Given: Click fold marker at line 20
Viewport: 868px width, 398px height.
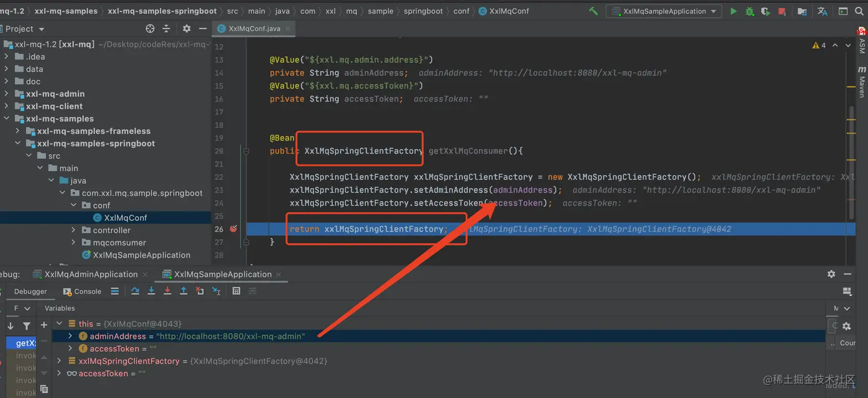Looking at the screenshot, I should click(246, 151).
